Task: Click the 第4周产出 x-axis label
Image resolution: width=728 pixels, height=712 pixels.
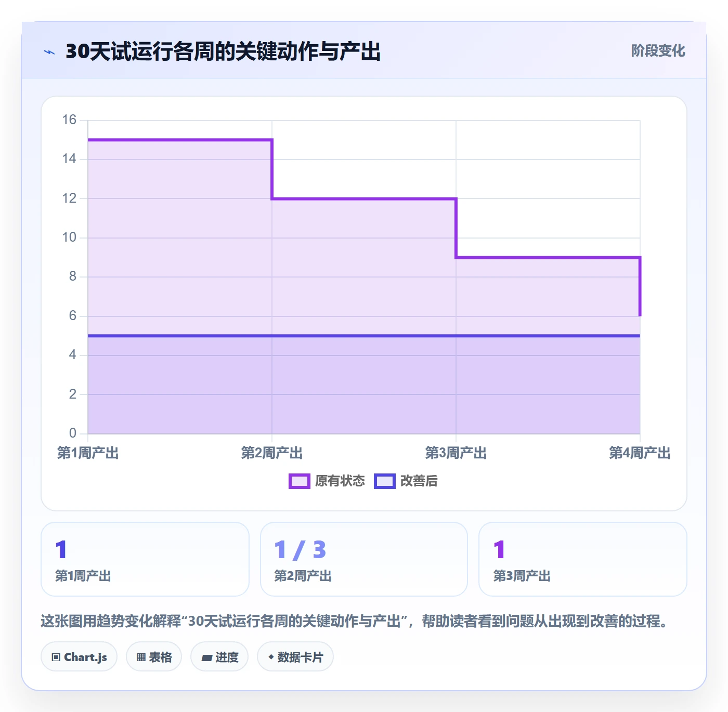Action: (640, 453)
